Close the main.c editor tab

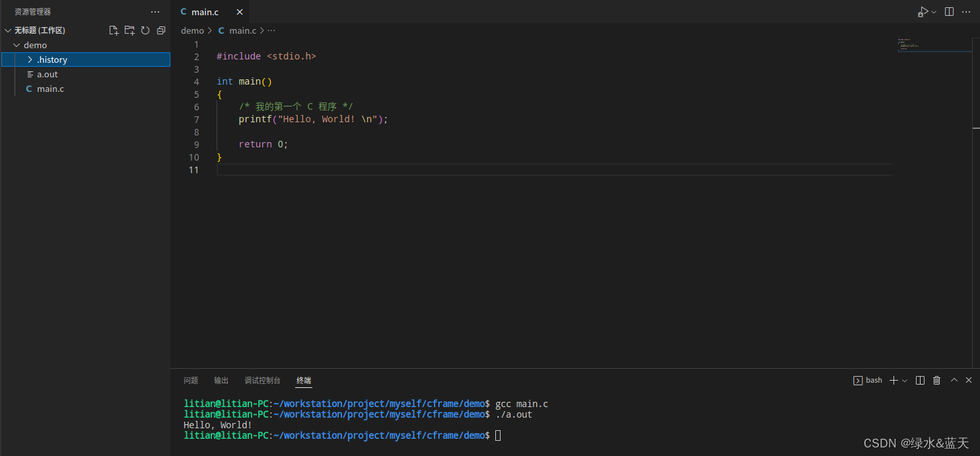(239, 12)
